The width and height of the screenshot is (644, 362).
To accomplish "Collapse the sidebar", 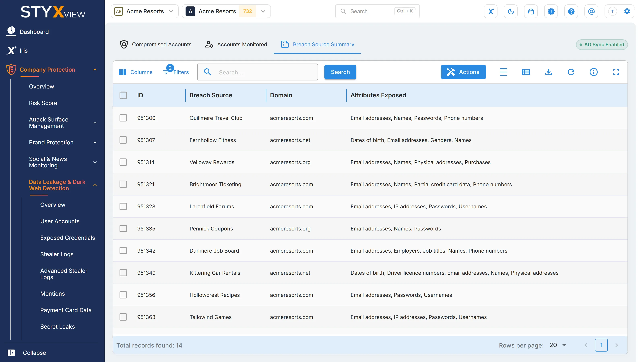I will click(x=27, y=353).
